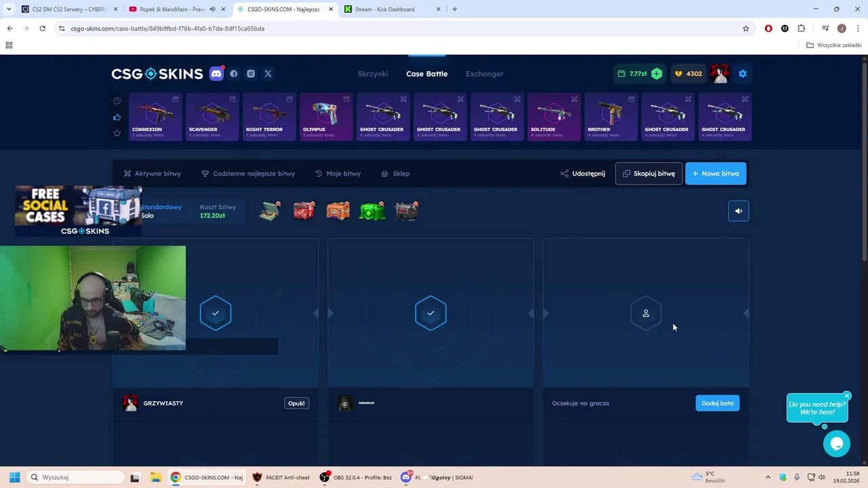Switch to Popek & MaroMaro YouTube tab
Image resolution: width=868 pixels, height=488 pixels.
pos(176,9)
